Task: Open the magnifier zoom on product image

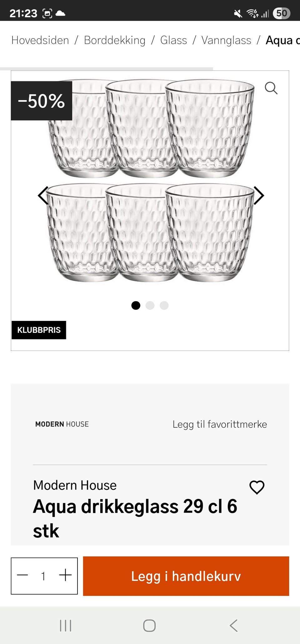Action: click(271, 88)
